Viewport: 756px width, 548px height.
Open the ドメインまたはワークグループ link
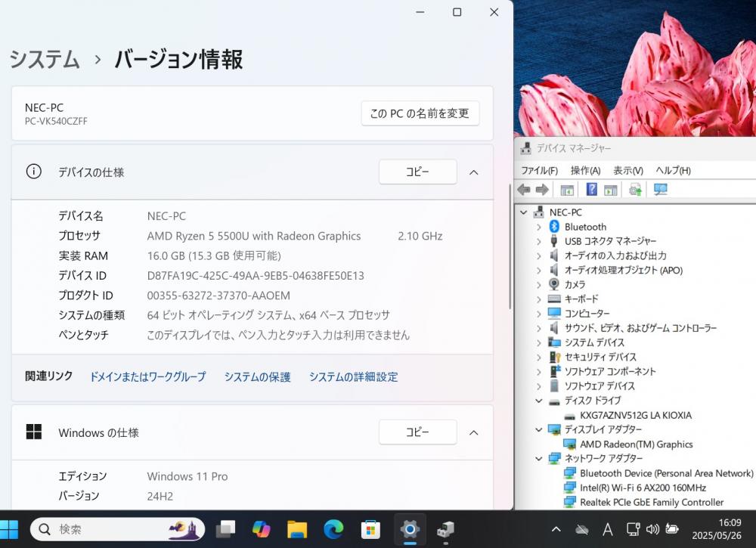tap(147, 376)
